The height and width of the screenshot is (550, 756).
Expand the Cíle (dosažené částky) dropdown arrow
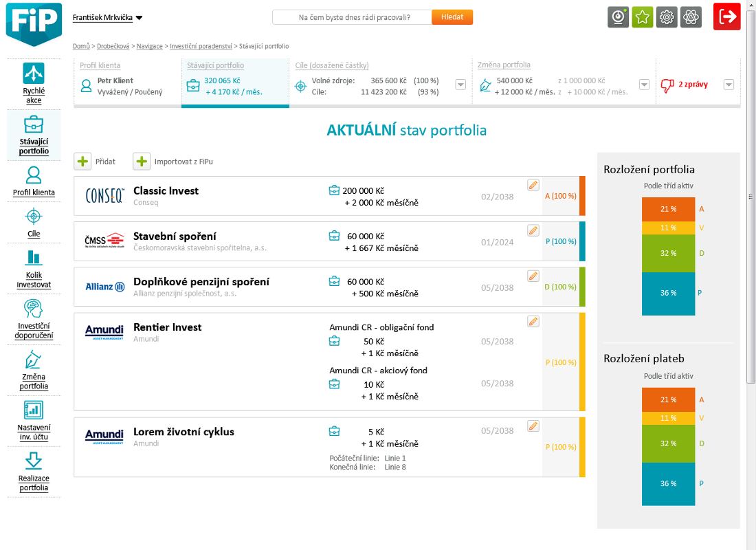point(460,85)
